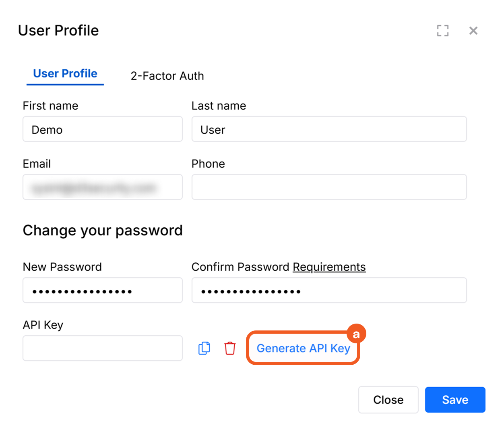Open the password Requirements link
This screenshot has width=504, height=432.
click(329, 267)
